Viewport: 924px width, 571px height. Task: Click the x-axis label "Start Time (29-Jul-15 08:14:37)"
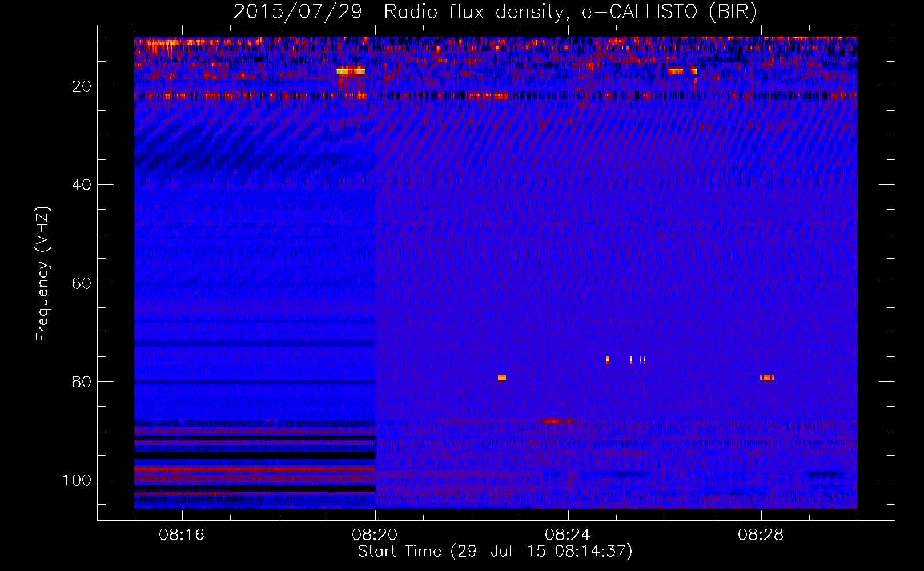[x=495, y=552]
